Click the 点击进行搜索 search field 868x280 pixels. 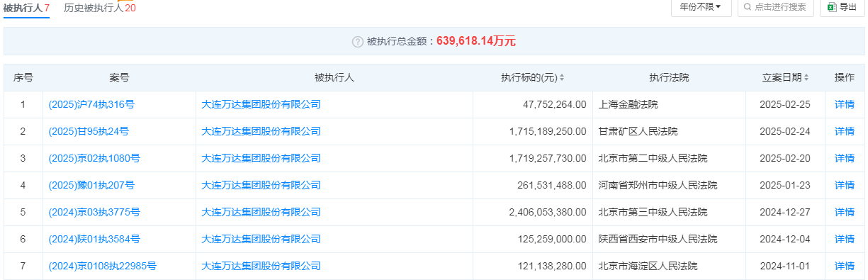[775, 7]
